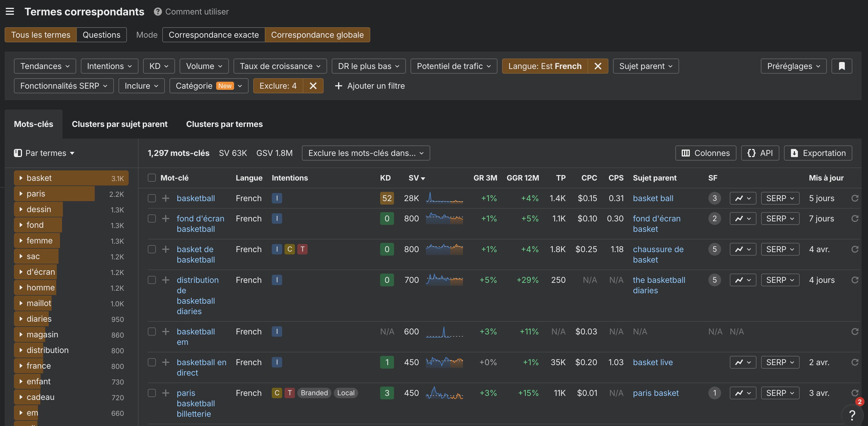
Task: Open the hamburger navigation menu
Action: (x=10, y=11)
